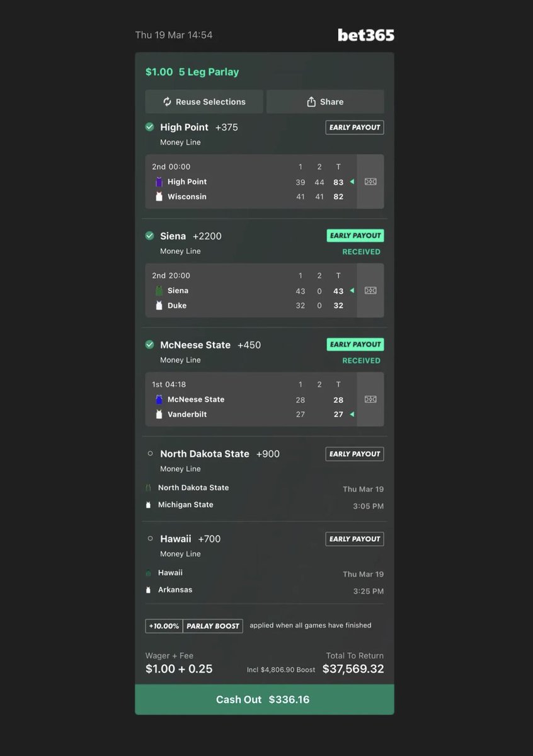The image size is (533, 756).
Task: Click the McNeese State green check icon
Action: (x=150, y=345)
